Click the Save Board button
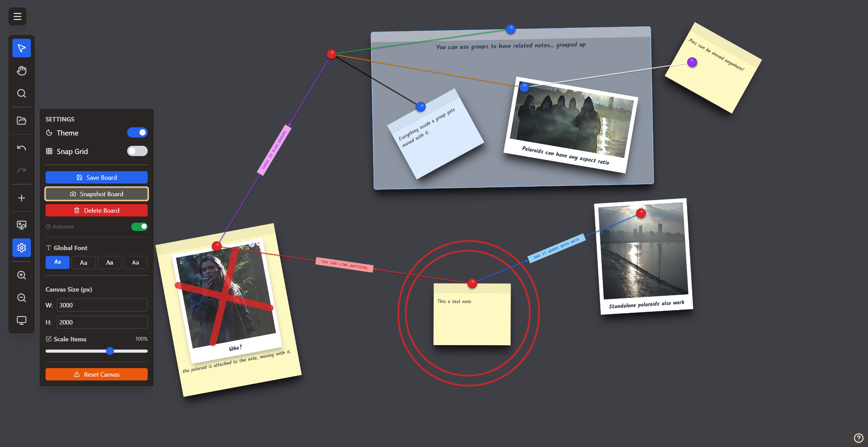 97,177
